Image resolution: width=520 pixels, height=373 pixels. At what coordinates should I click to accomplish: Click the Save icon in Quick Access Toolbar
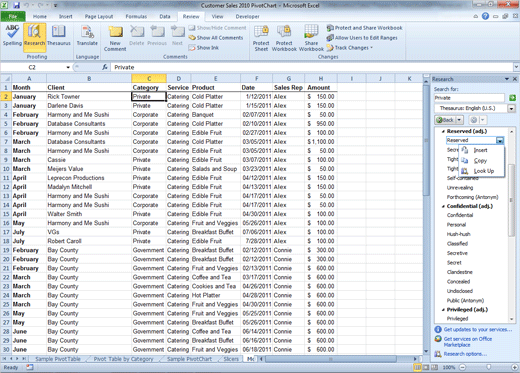[17, 5]
